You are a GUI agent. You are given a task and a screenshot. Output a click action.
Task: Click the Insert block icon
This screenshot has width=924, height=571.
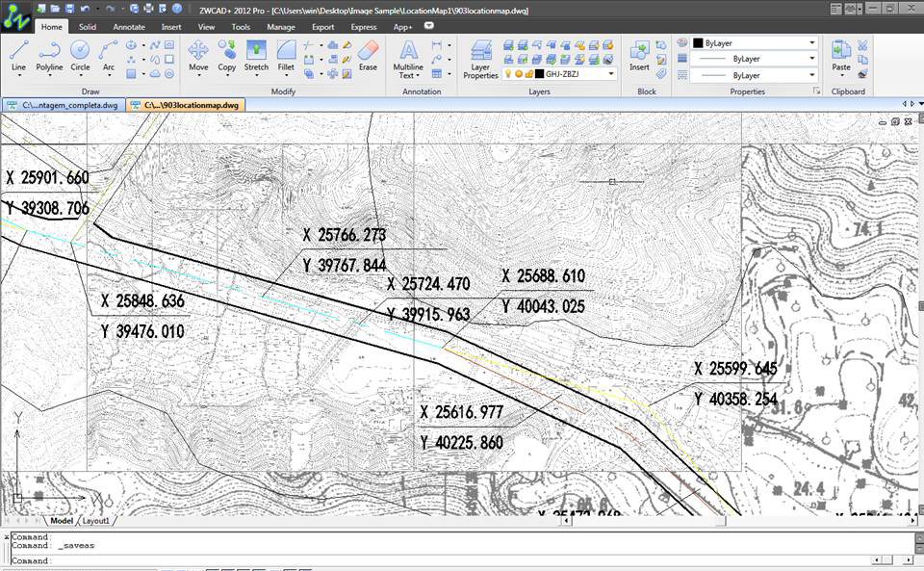point(639,55)
